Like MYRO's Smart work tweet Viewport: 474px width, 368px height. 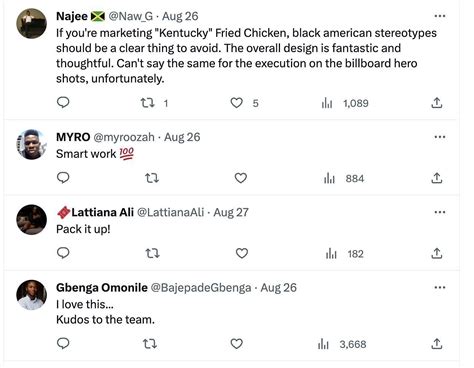coord(240,178)
